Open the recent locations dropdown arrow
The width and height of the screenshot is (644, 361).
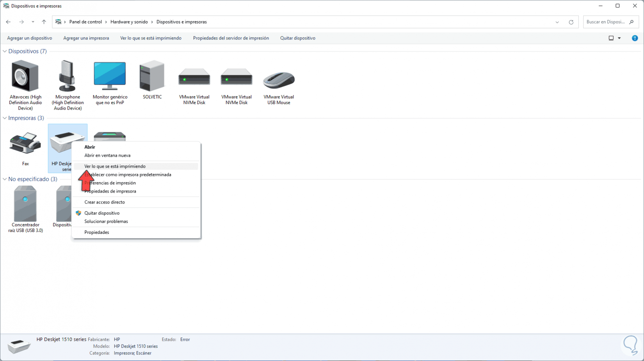(33, 22)
